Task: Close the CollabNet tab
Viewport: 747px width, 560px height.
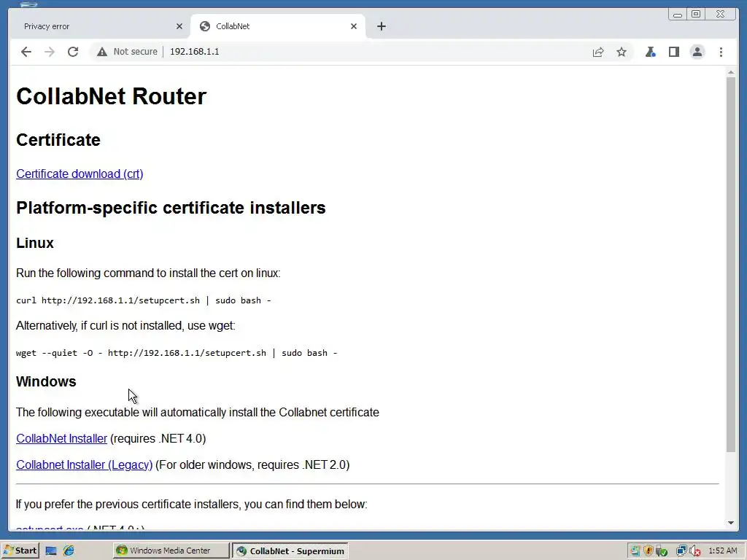Action: [354, 26]
